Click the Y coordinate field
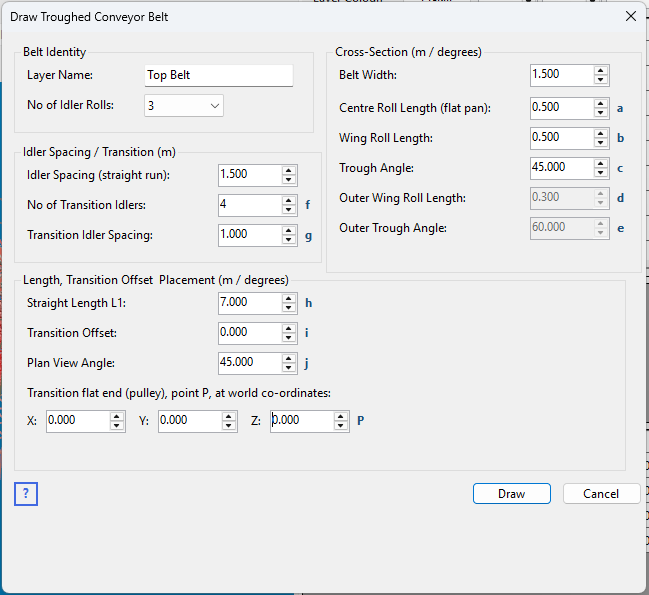The image size is (649, 595). (x=190, y=421)
